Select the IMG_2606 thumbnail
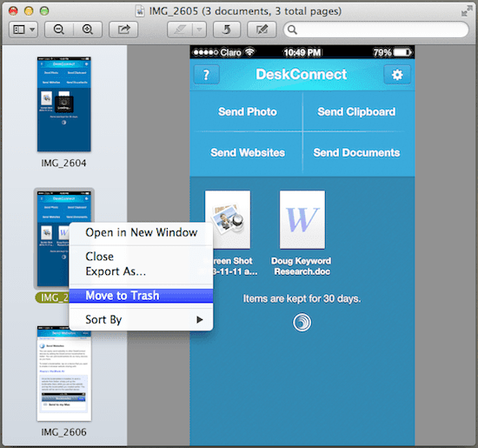The image size is (478, 448). [64, 373]
